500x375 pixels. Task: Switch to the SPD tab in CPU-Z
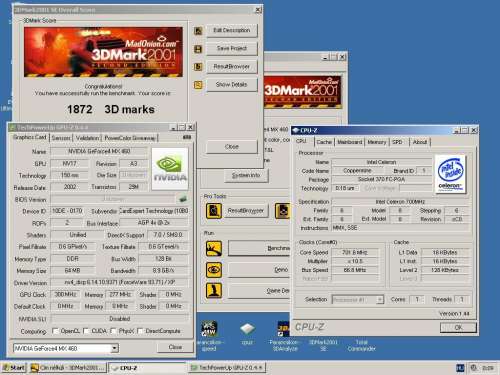[x=397, y=142]
